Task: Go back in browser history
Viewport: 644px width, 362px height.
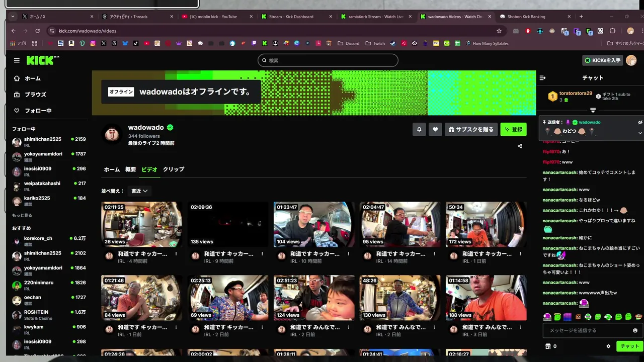Action: pyautogui.click(x=14, y=31)
